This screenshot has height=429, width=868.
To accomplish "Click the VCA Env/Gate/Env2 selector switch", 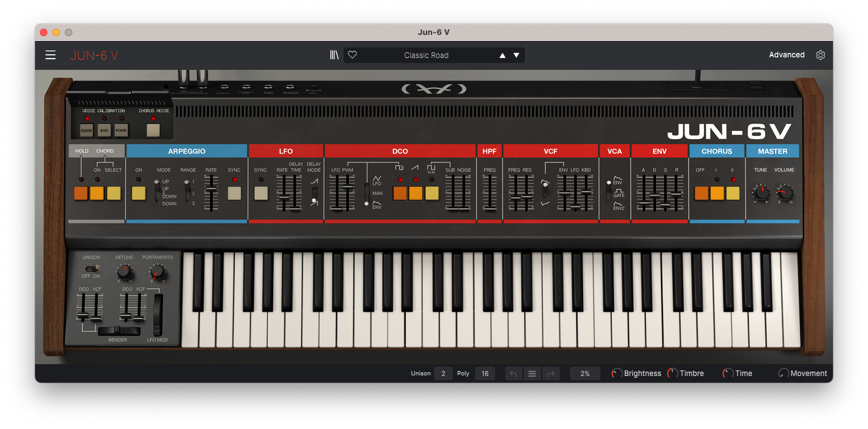I will point(609,192).
